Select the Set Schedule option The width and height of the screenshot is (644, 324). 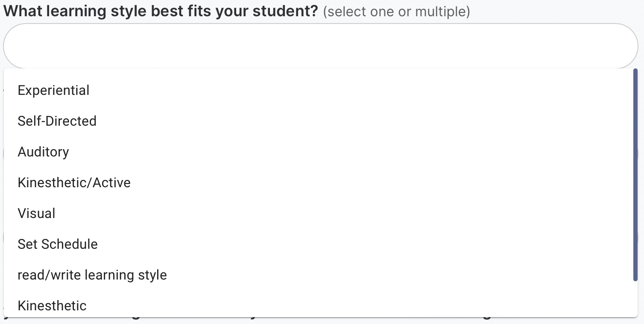click(58, 244)
